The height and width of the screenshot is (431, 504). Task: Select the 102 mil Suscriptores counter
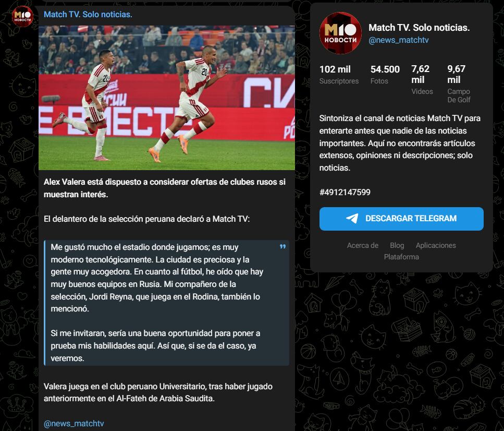point(339,75)
